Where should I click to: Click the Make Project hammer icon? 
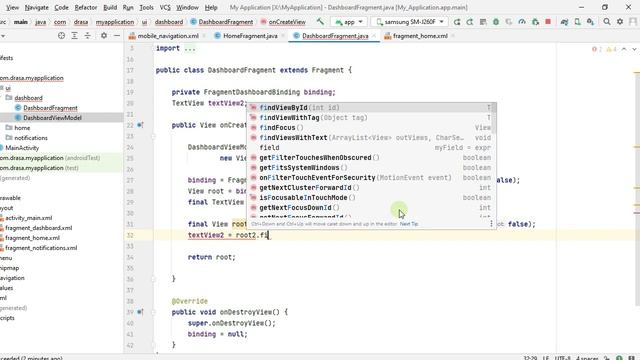click(320, 22)
